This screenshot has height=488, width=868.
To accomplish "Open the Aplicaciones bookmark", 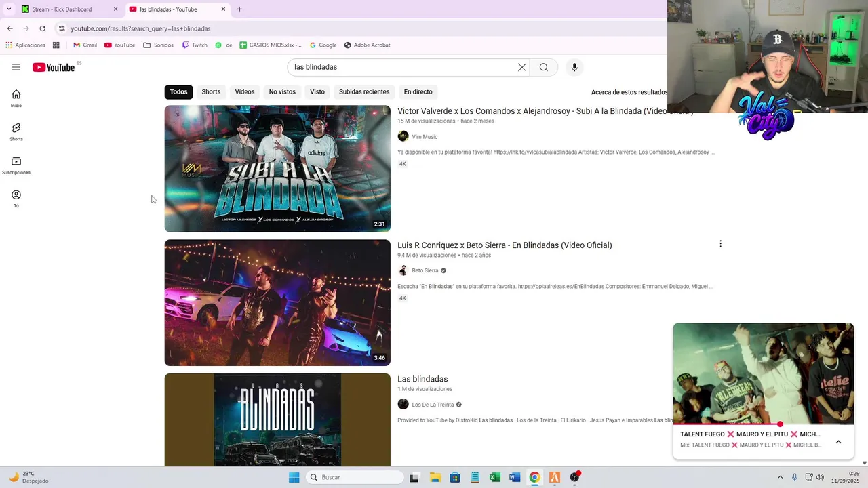I will [x=25, y=45].
